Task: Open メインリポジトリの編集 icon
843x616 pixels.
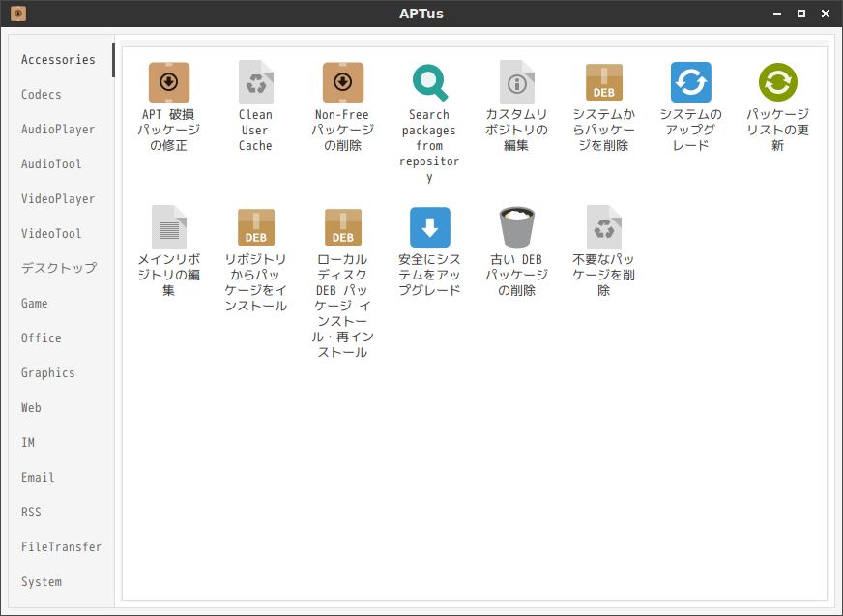Action: 169,227
